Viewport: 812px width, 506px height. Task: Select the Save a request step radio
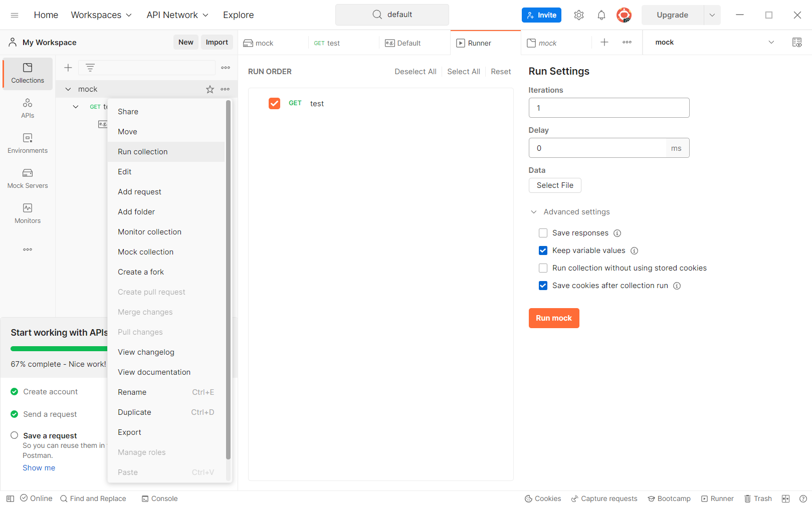pos(15,435)
